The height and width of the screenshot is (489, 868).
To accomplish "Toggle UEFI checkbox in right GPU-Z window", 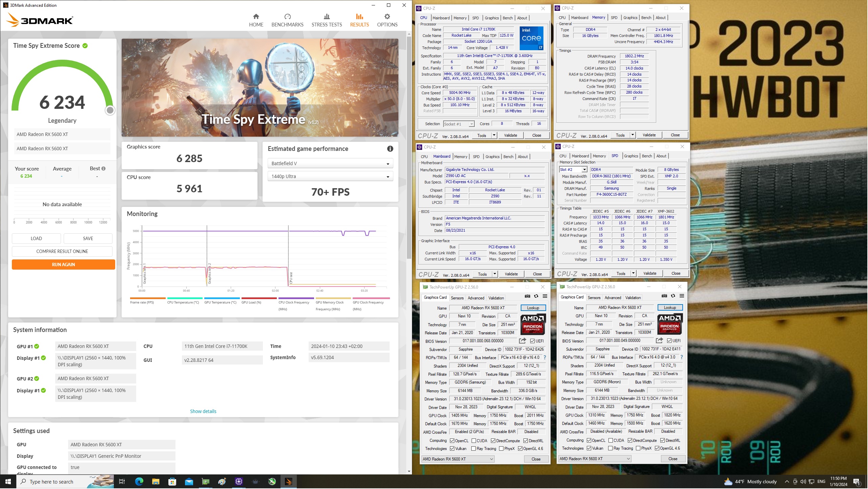I will (669, 341).
